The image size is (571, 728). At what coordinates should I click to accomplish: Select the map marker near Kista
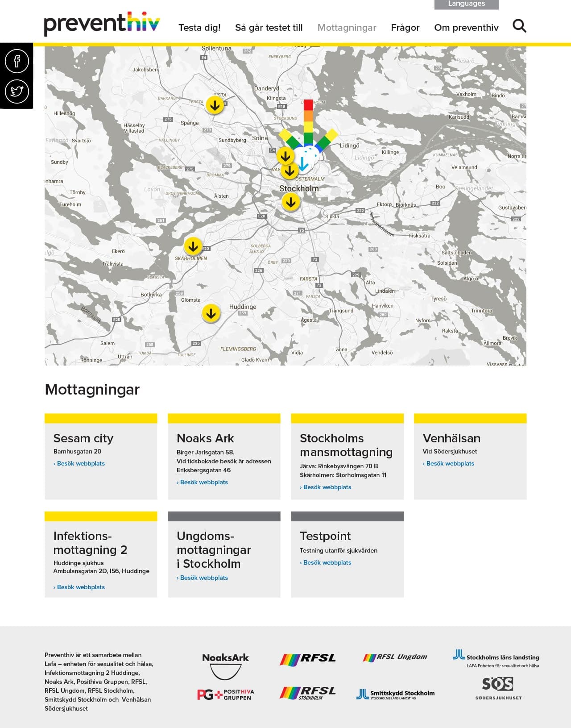click(x=215, y=106)
